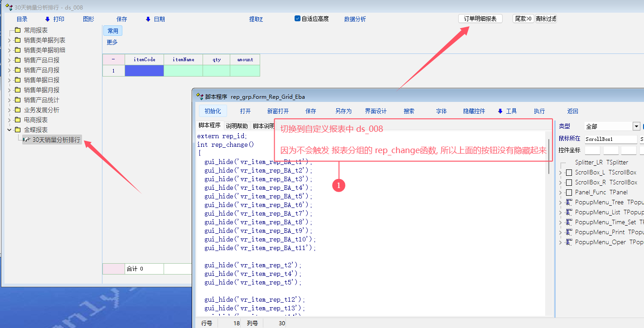Viewport: 644px width, 328px height.
Task: Click the PopupMenu_Print component icon
Action: pos(569,232)
